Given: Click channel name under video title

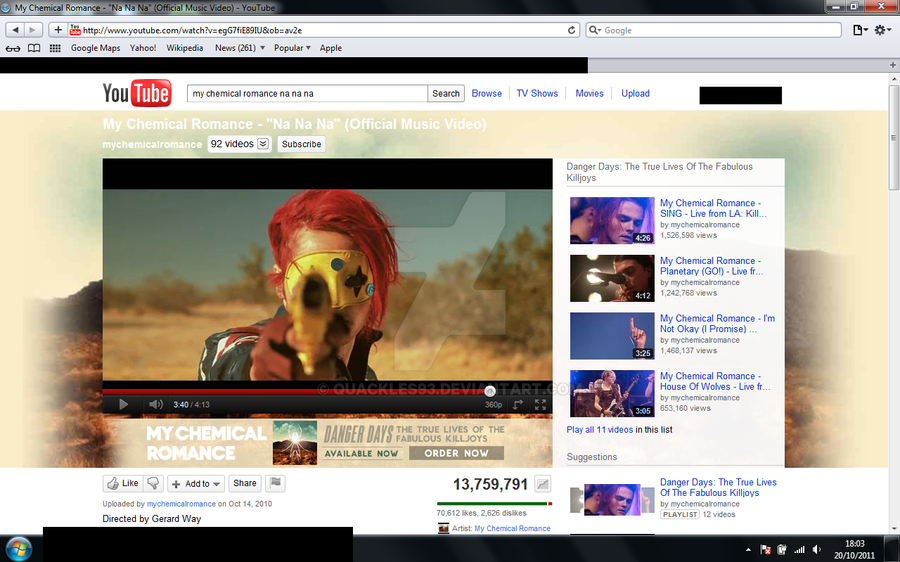Looking at the screenshot, I should 152,144.
